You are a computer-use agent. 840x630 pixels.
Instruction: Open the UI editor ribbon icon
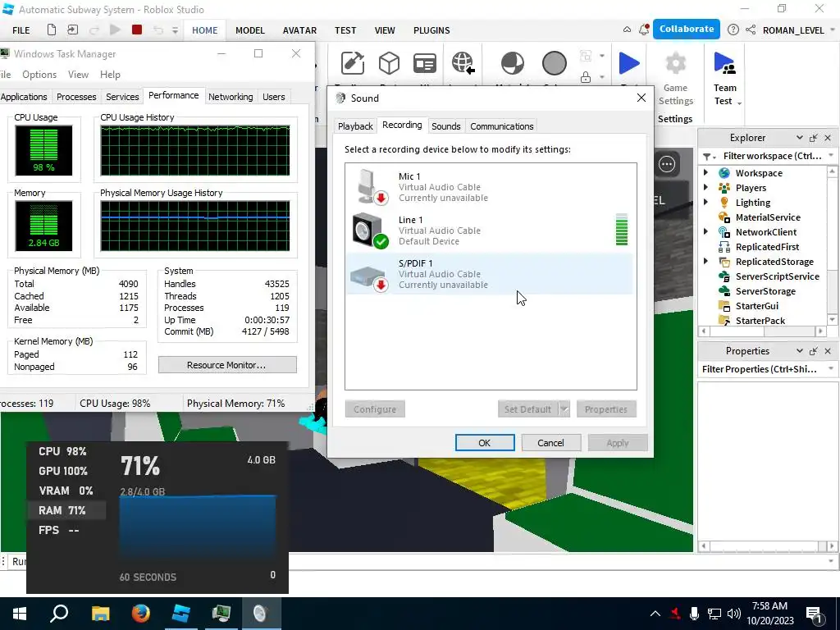(425, 63)
